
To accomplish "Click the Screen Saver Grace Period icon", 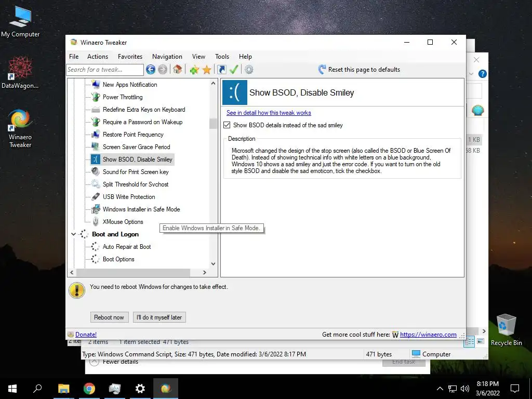I will (96, 147).
